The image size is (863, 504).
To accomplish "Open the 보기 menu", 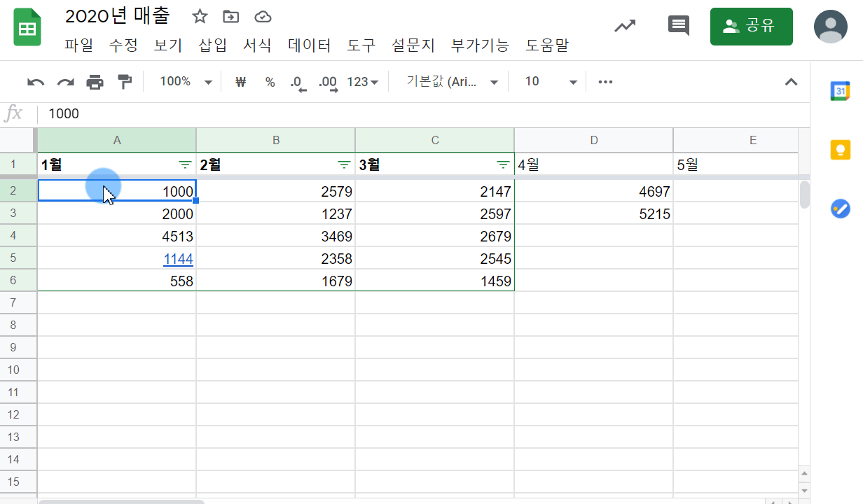I will click(x=168, y=45).
